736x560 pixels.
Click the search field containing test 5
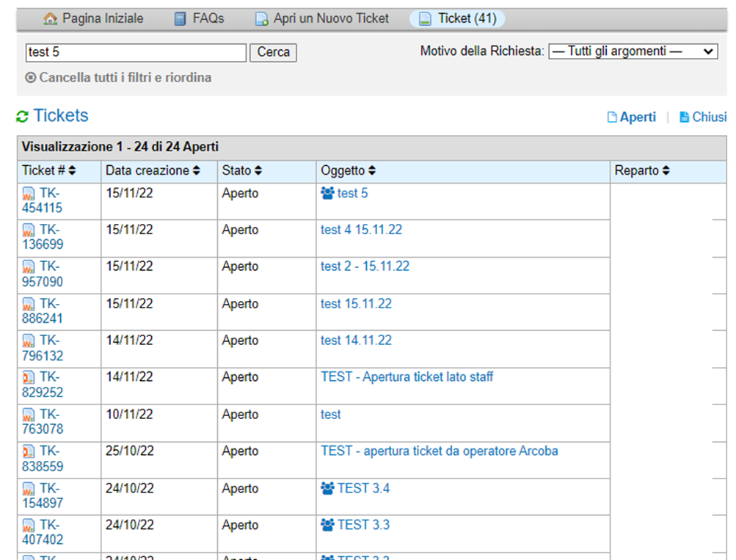click(x=136, y=52)
